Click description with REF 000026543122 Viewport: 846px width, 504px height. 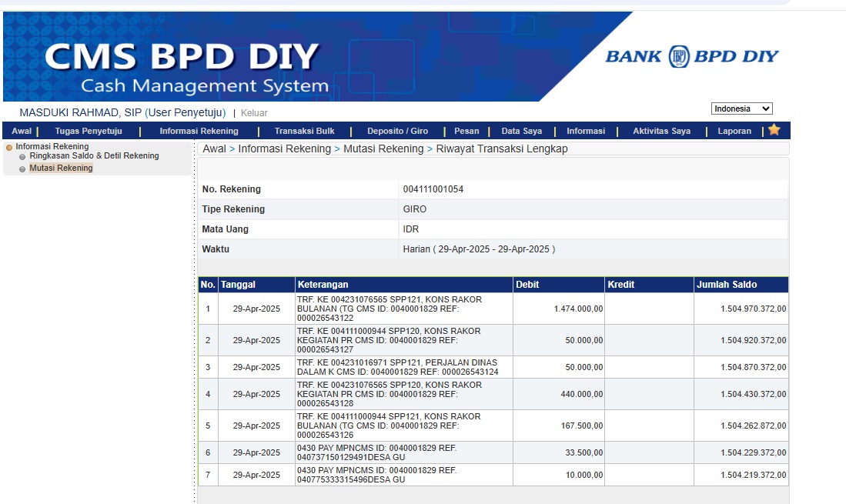389,309
